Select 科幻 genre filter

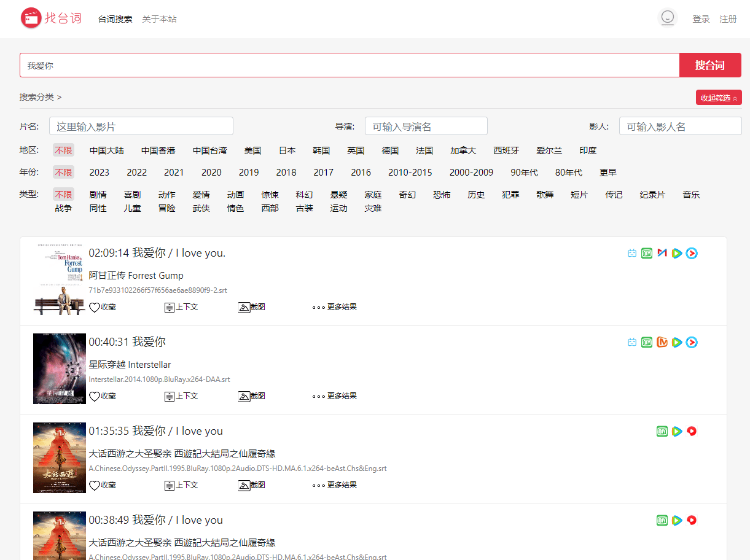pyautogui.click(x=304, y=195)
